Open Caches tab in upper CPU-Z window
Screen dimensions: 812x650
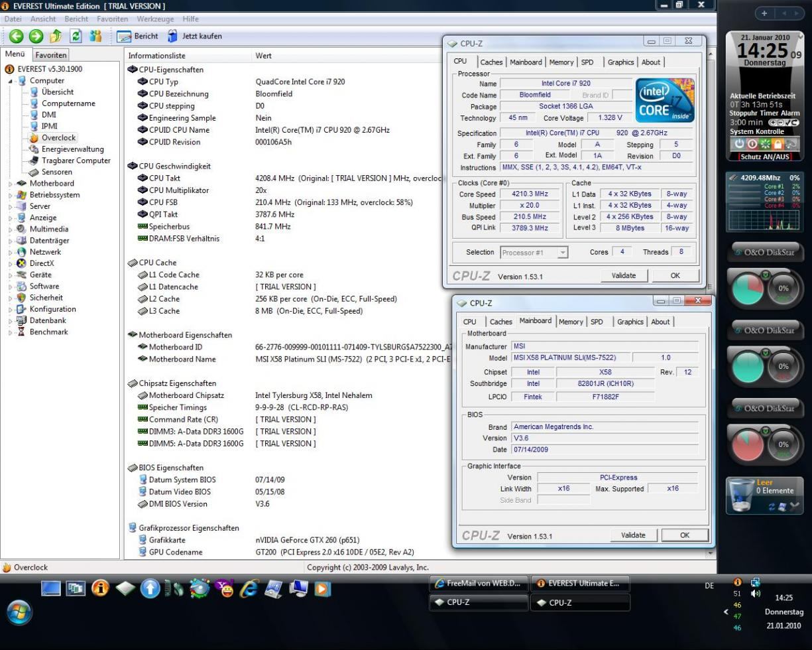pos(491,62)
